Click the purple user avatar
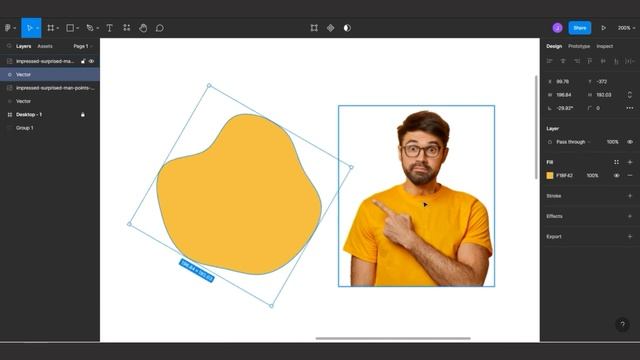 point(557,28)
